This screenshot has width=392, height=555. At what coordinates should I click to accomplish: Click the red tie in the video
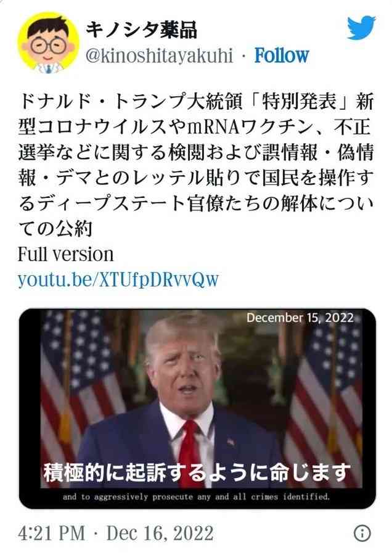tap(190, 446)
